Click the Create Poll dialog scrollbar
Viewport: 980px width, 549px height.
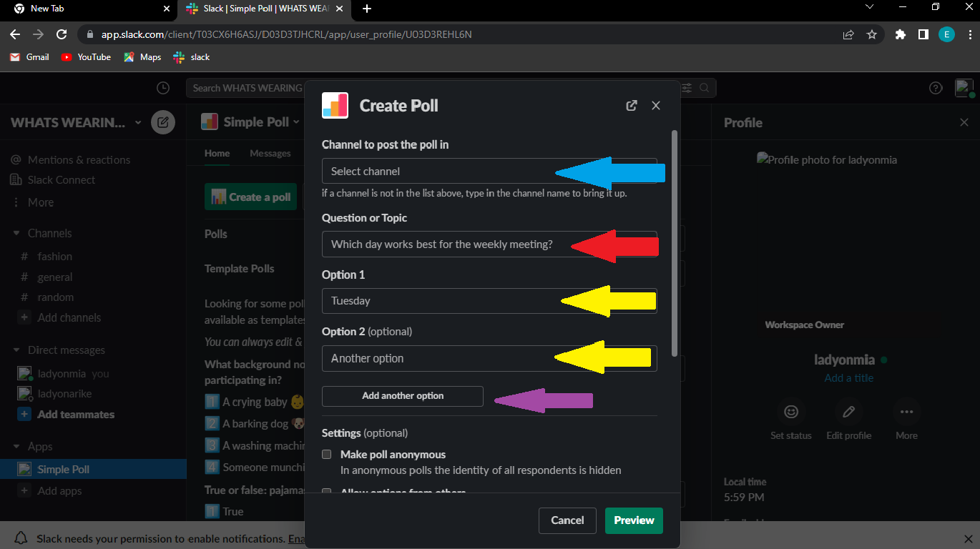click(674, 243)
